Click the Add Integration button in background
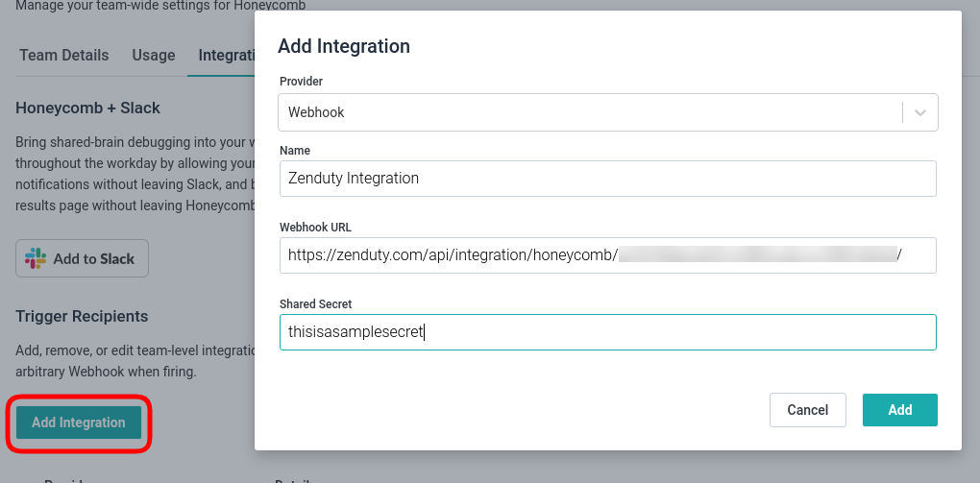This screenshot has width=980, height=483. click(79, 423)
